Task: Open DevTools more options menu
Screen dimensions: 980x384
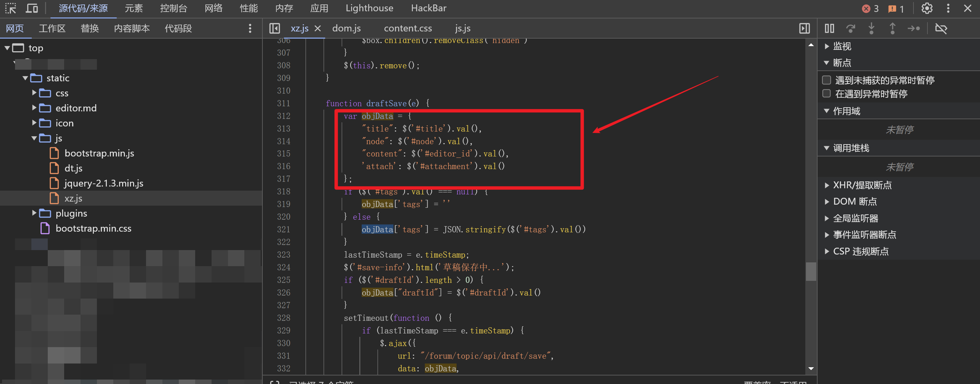Action: pos(948,8)
